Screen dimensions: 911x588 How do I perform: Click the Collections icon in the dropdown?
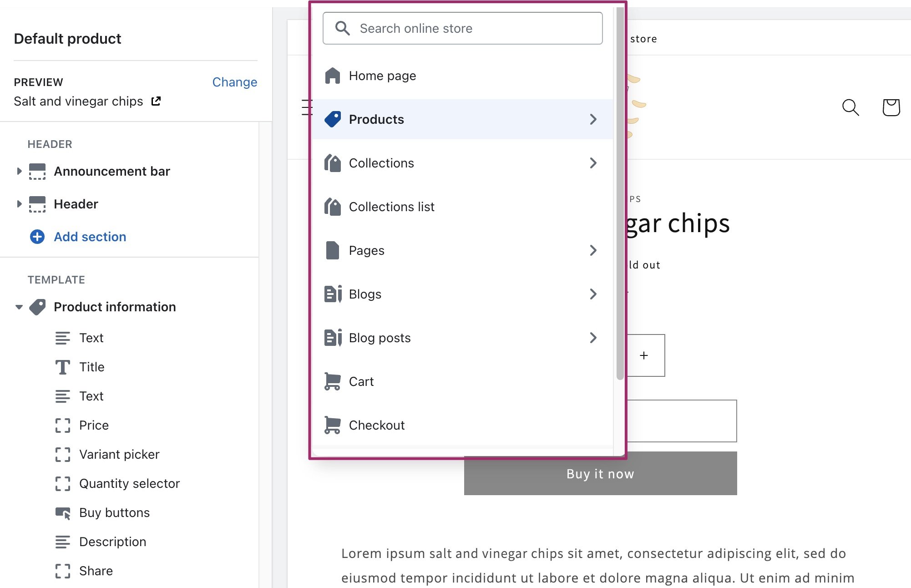point(332,162)
